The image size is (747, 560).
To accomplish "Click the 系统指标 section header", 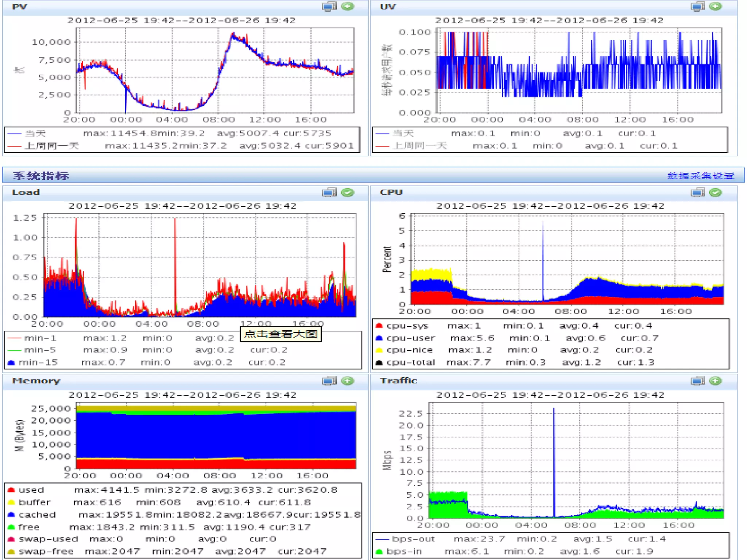I will tap(41, 176).
